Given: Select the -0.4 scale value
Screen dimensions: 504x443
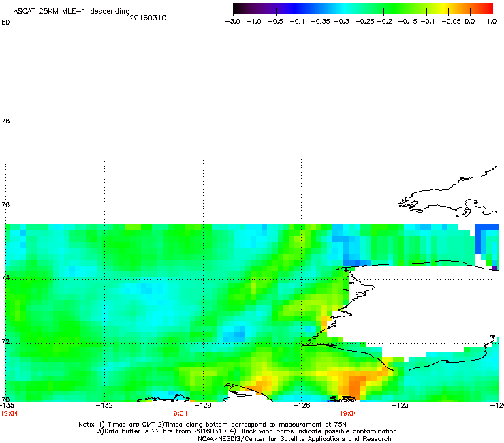Looking at the screenshot, I should coord(298,22).
